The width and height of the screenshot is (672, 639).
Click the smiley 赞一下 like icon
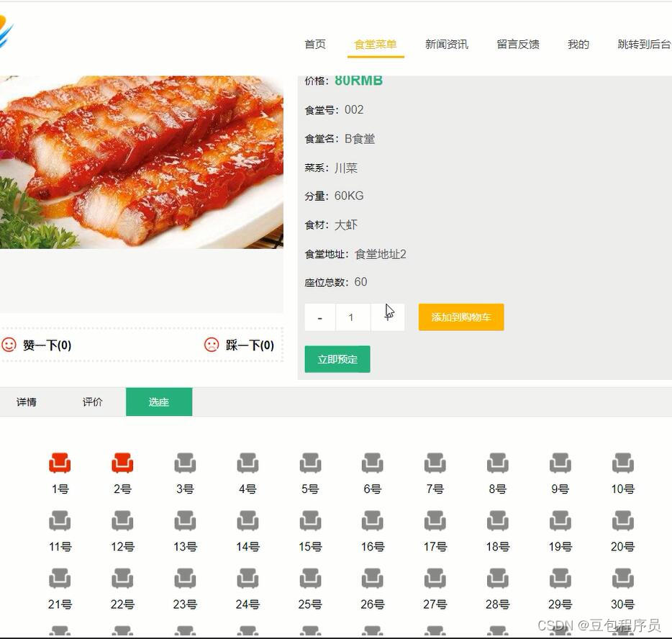click(x=9, y=345)
